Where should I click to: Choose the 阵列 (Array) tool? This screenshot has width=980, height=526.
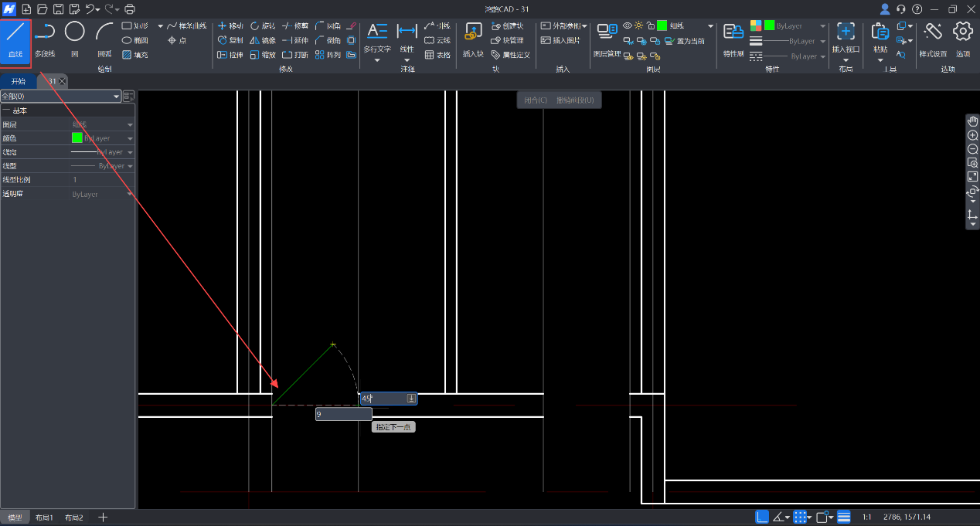pyautogui.click(x=327, y=55)
